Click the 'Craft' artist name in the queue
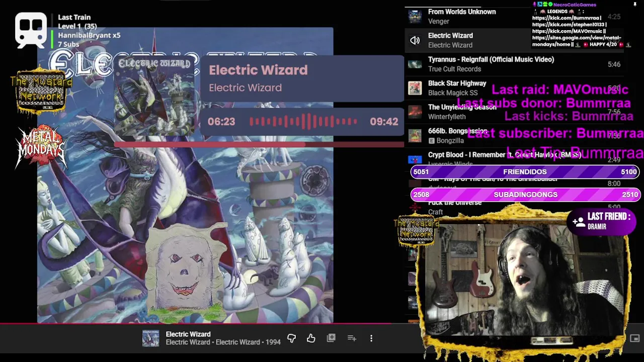Image resolution: width=644 pixels, height=362 pixels. (436, 212)
